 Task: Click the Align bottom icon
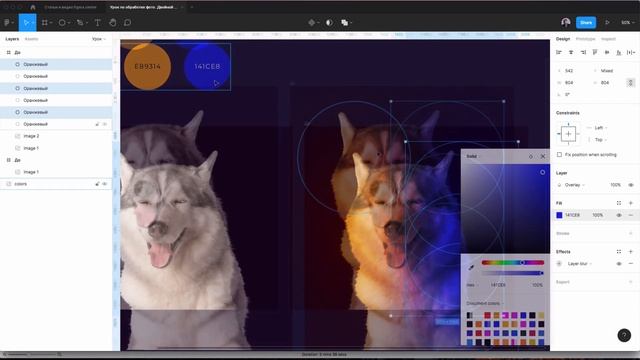(x=619, y=52)
